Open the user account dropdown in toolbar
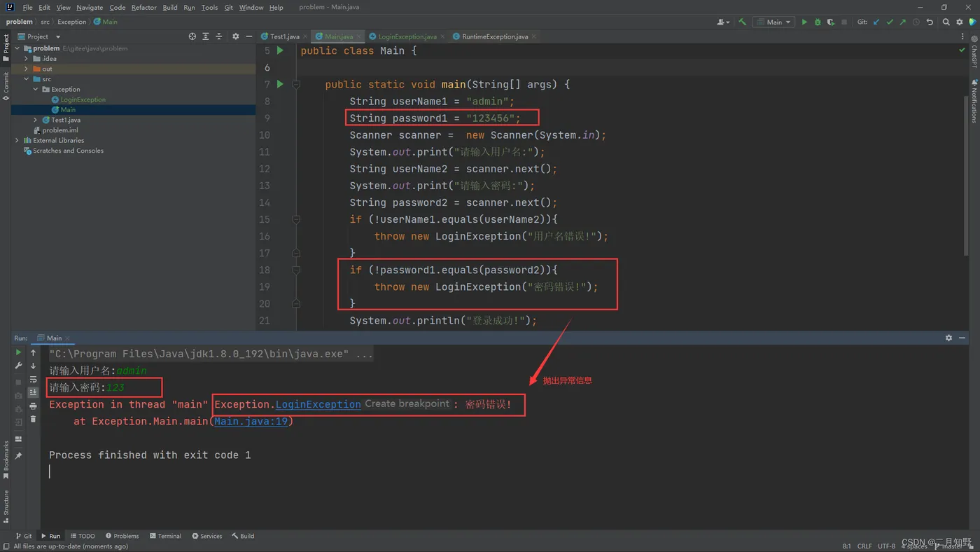This screenshot has height=552, width=980. click(724, 22)
